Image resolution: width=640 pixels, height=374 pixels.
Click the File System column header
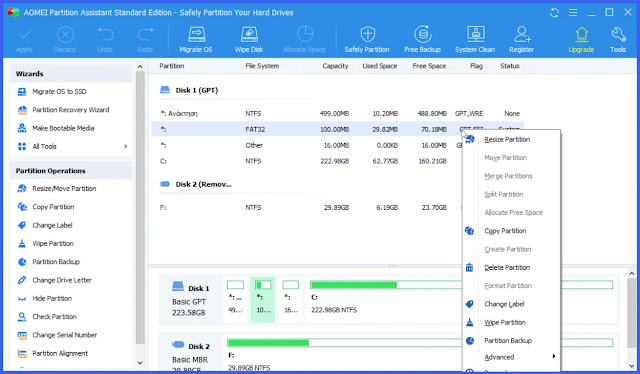[262, 66]
